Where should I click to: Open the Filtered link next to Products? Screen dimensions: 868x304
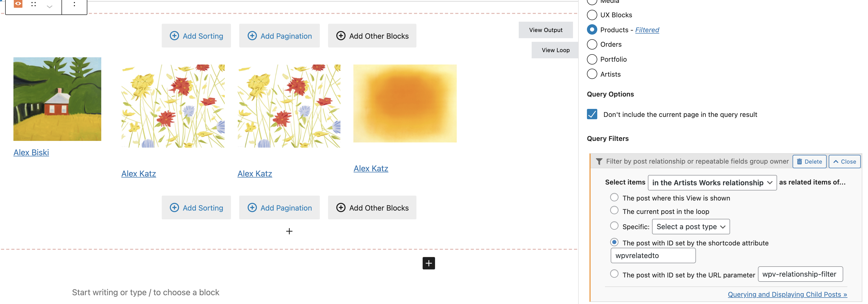pyautogui.click(x=647, y=30)
